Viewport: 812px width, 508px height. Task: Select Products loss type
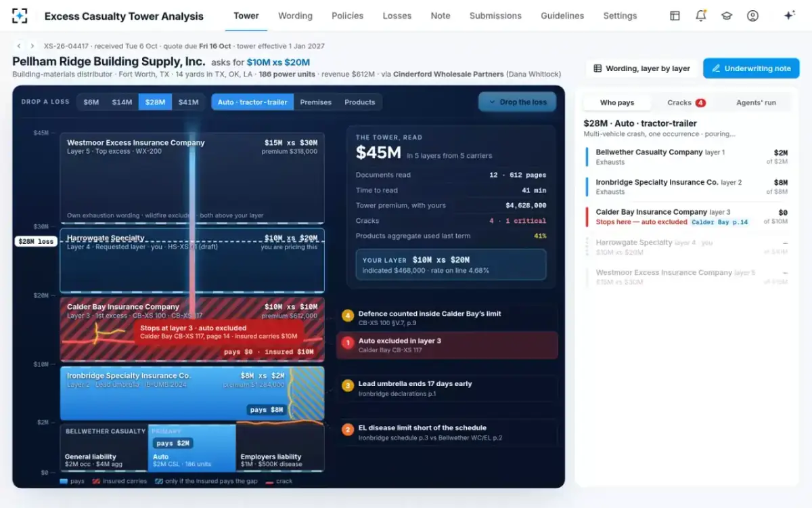click(360, 102)
